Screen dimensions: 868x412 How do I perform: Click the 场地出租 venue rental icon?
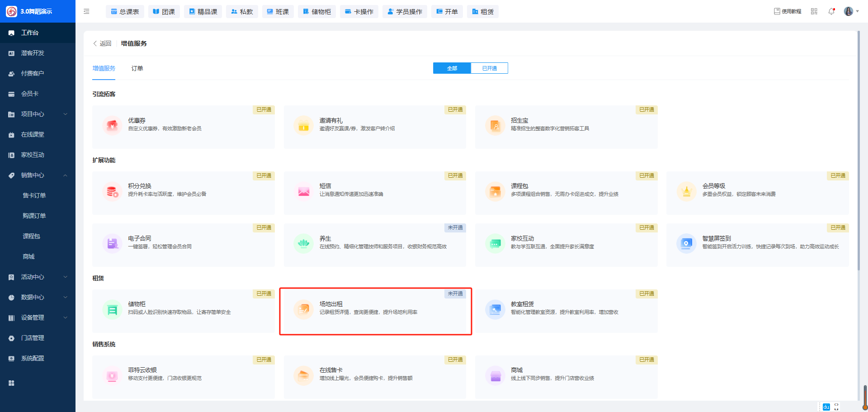coord(303,309)
